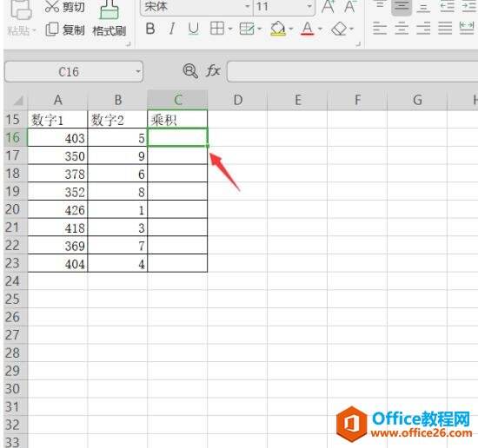Select cell containing 418
Image resolution: width=478 pixels, height=448 pixels.
point(57,227)
